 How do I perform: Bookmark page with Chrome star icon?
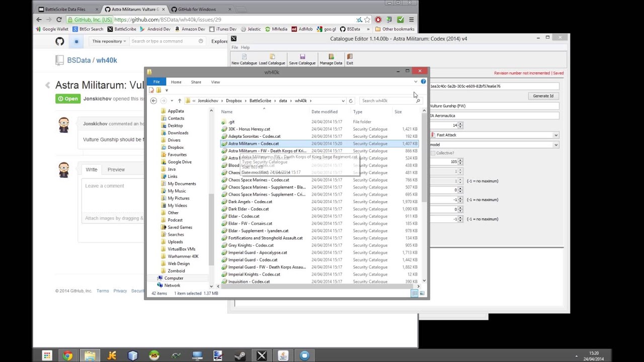[367, 20]
